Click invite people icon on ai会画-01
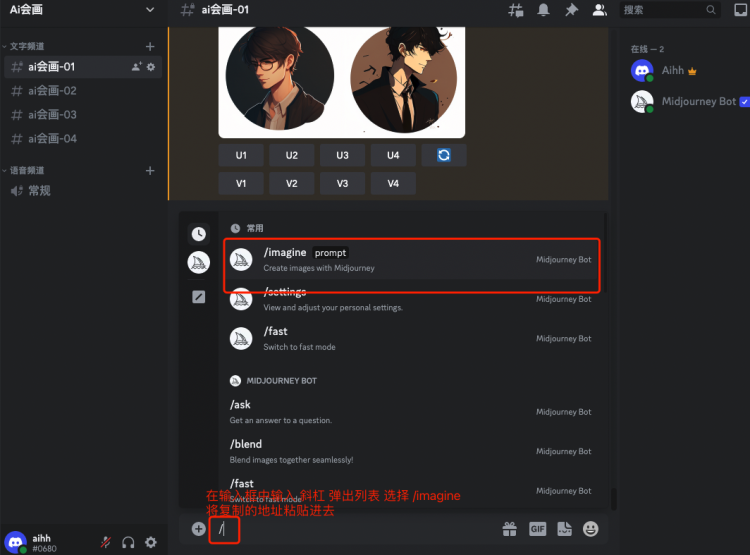The width and height of the screenshot is (750, 555). pyautogui.click(x=136, y=67)
